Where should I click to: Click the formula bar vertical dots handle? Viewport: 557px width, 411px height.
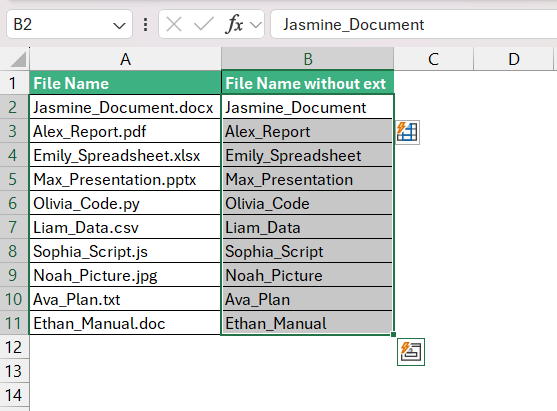point(145,25)
